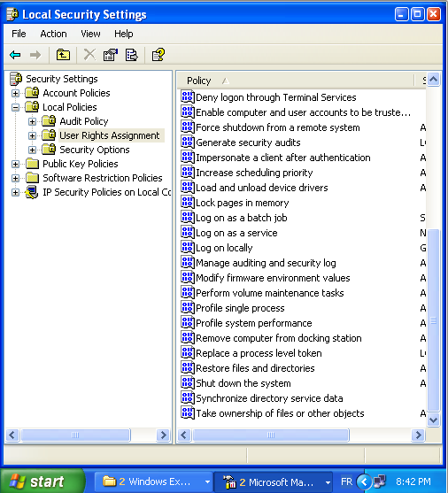Expand the Software Restriction Policies node
Image resolution: width=448 pixels, height=493 pixels.
click(x=15, y=178)
